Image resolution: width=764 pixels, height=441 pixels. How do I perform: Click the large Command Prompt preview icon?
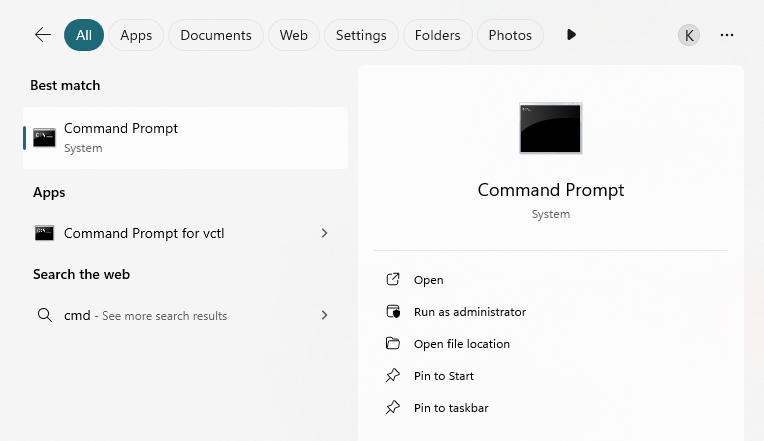point(551,128)
